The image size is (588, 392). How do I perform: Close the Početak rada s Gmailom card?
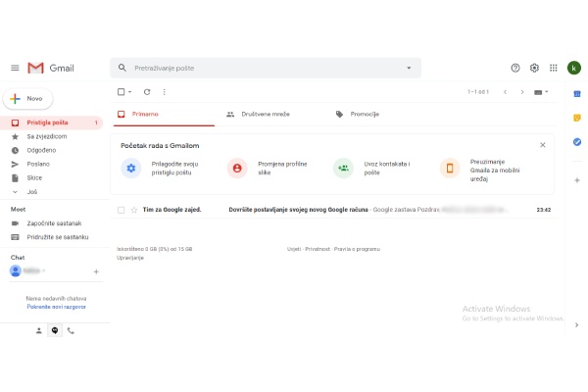coord(543,145)
